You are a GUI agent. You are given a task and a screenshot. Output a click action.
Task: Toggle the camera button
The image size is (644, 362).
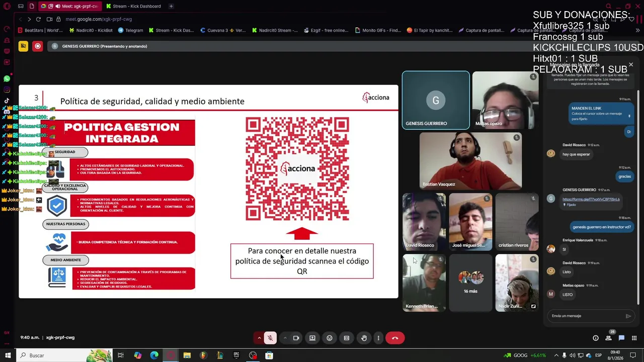tap(296, 338)
